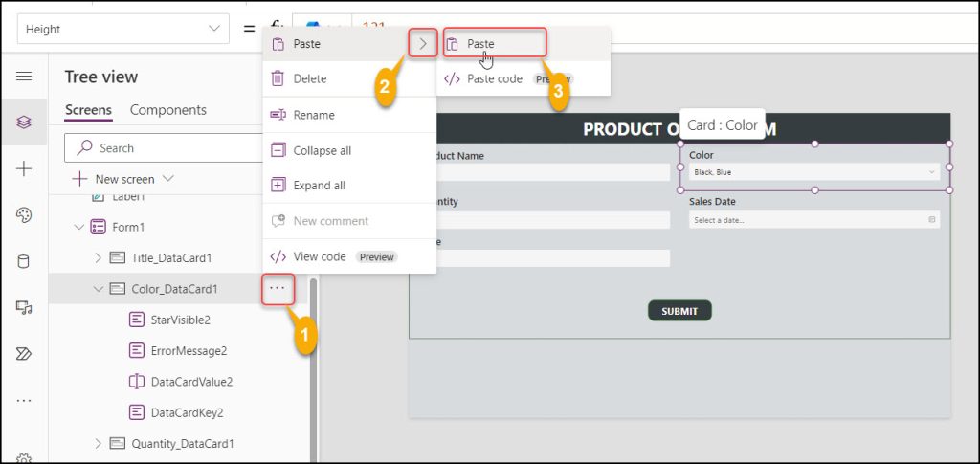
Task: Click the Rename icon in context menu
Action: (x=278, y=115)
